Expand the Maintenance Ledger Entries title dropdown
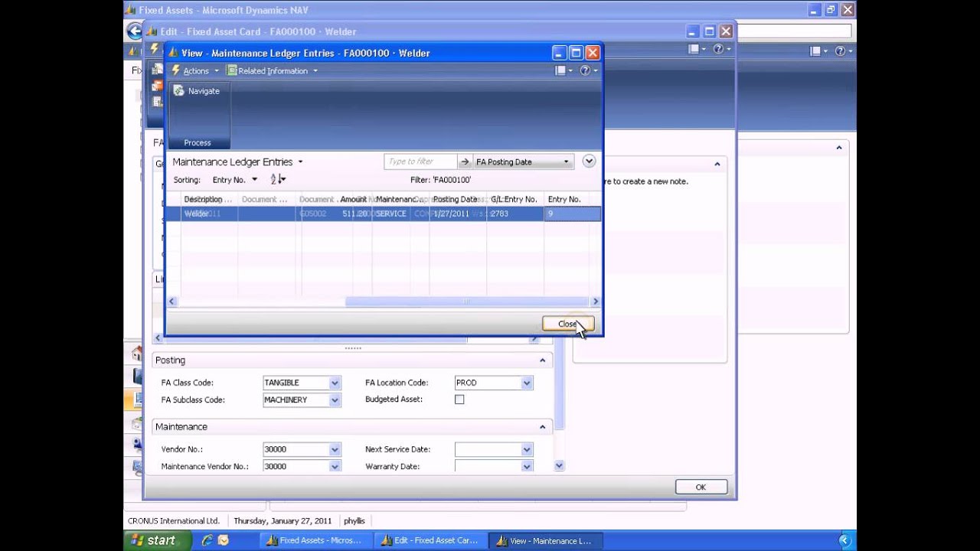 (300, 162)
